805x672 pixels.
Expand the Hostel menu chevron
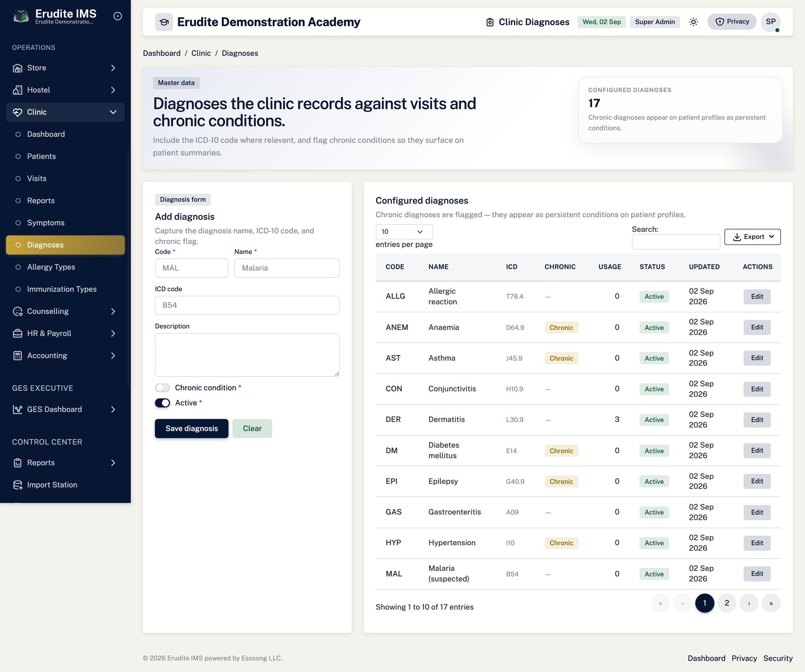pyautogui.click(x=113, y=90)
